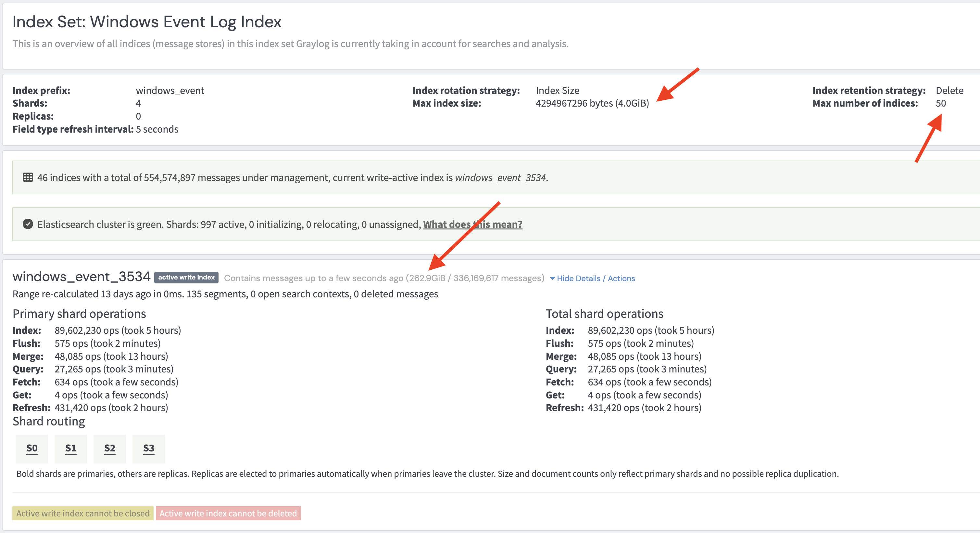
Task: Click the windows_event index prefix value
Action: coord(170,91)
